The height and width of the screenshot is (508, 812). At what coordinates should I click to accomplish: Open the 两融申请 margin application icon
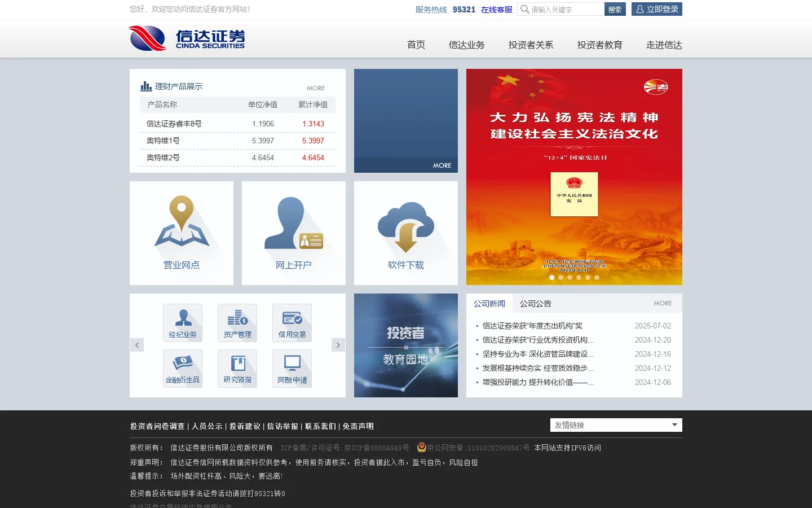(x=292, y=368)
